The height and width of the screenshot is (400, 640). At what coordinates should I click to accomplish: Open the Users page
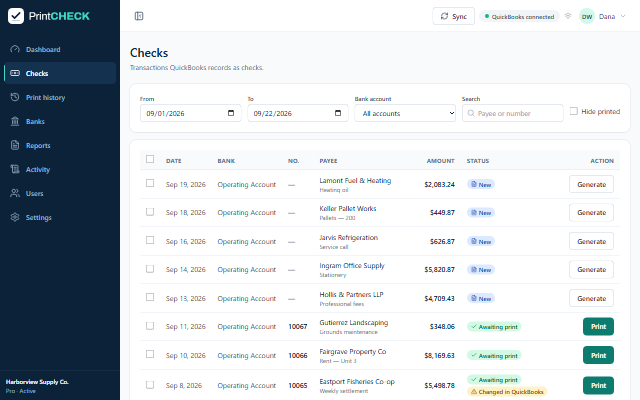click(60, 193)
